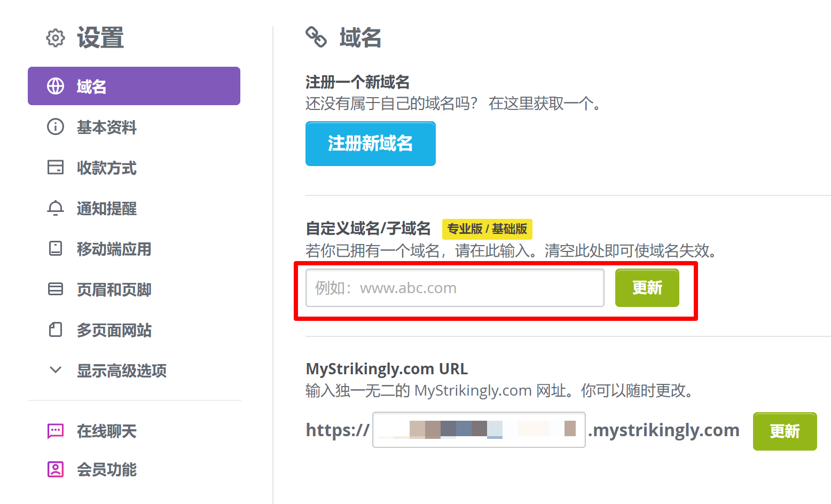Screen dimensions: 831x504
Task: Click the page icon beside 多页面网站
Action: point(56,329)
